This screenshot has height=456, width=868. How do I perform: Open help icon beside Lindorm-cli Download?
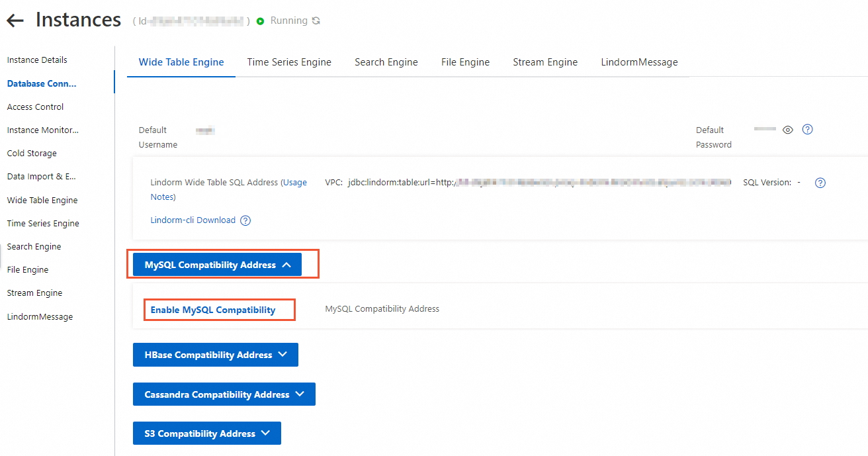[245, 220]
